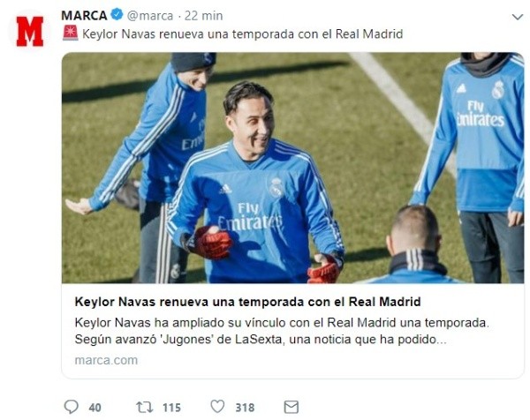
Task: Click the blue verified badge next to MARCA
Action: 117,15
